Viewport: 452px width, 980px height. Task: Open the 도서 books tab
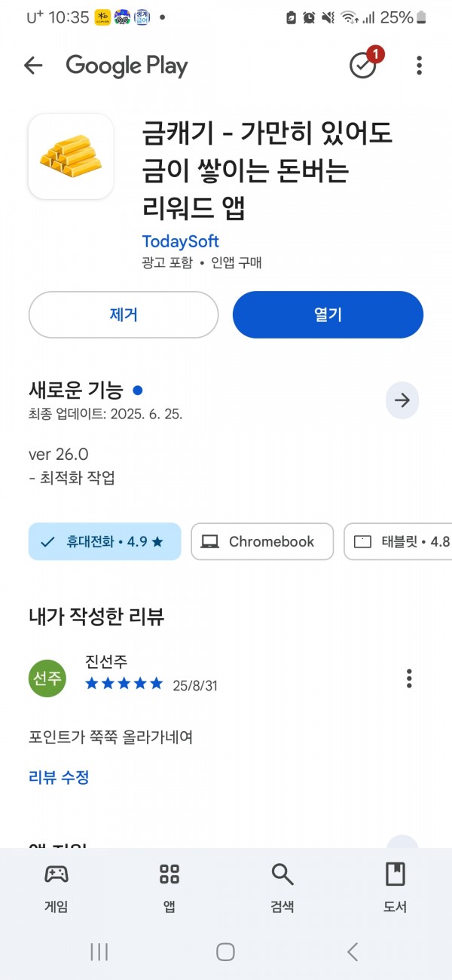coord(395,888)
